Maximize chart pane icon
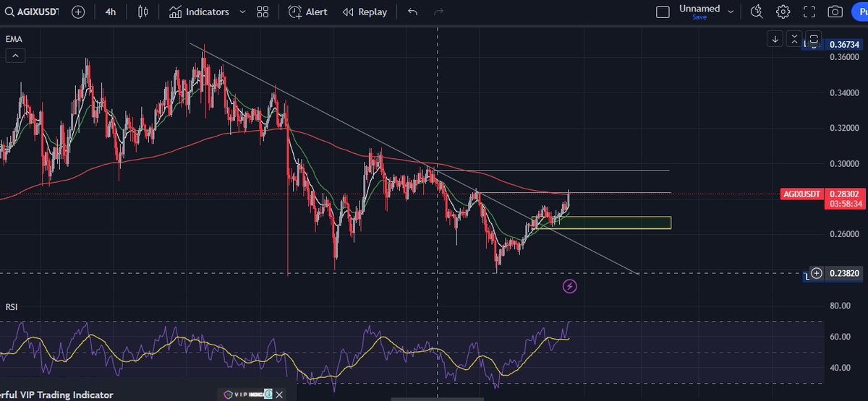This screenshot has height=401, width=868. pyautogui.click(x=814, y=39)
